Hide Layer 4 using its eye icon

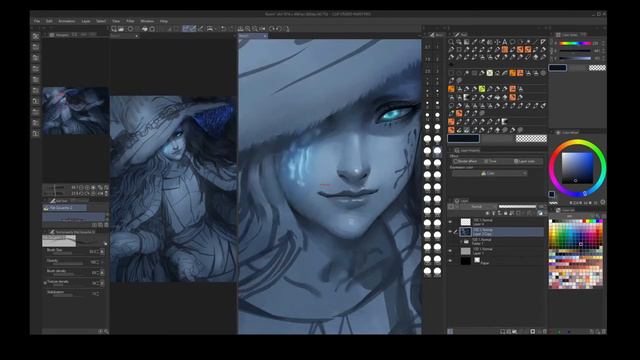click(x=451, y=222)
